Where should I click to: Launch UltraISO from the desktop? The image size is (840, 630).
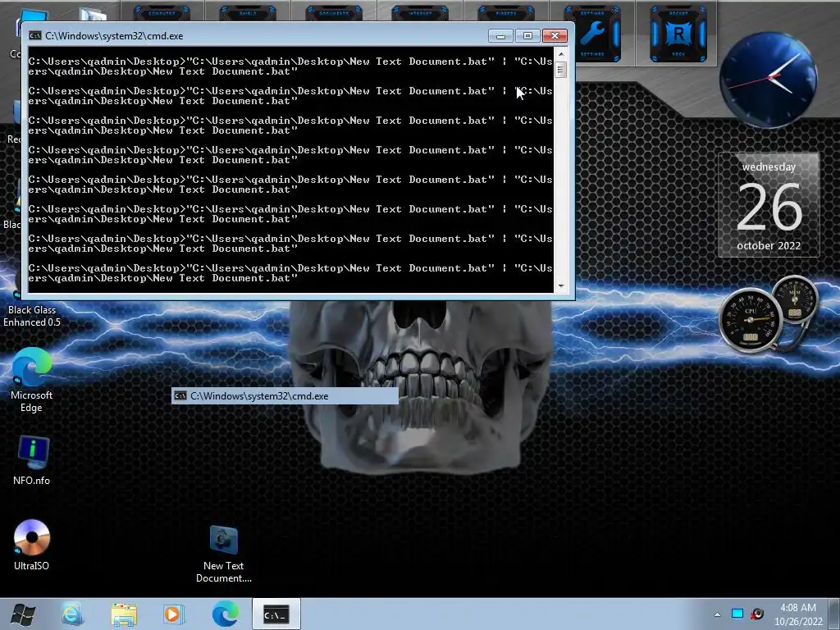tap(32, 545)
